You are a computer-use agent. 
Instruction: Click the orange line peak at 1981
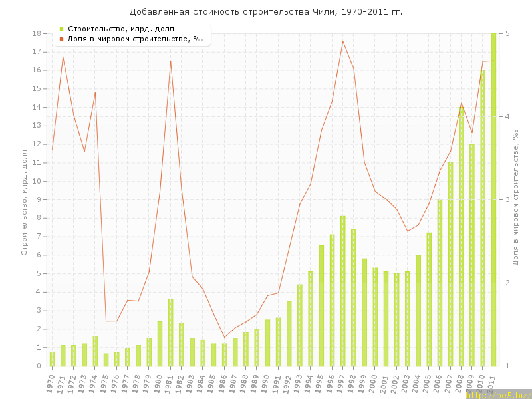coord(171,61)
